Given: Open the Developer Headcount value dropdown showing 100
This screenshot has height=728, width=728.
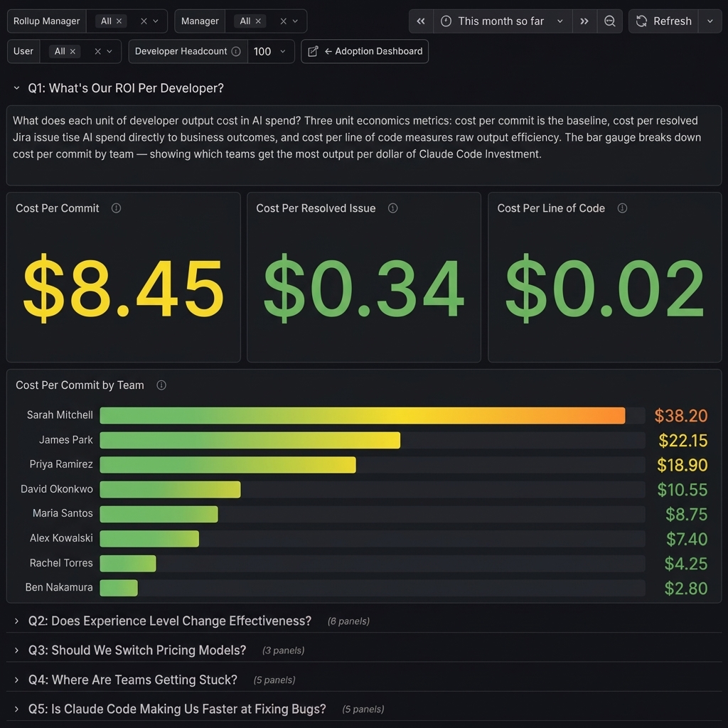Looking at the screenshot, I should pyautogui.click(x=271, y=51).
